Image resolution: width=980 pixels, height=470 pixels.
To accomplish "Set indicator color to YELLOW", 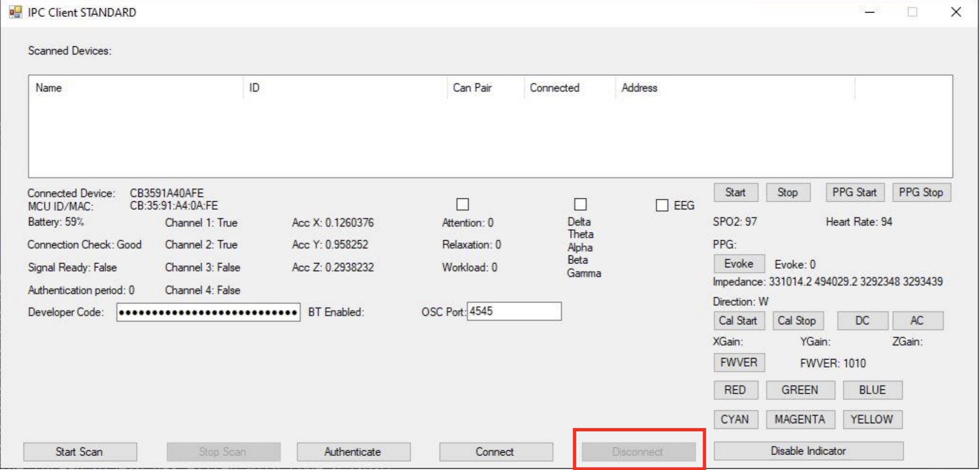I will coord(872,419).
